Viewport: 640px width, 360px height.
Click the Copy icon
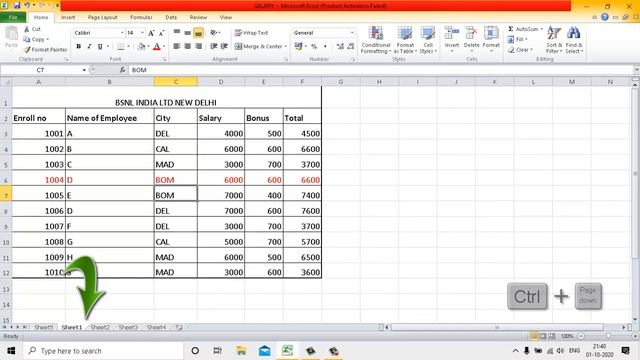[27, 39]
